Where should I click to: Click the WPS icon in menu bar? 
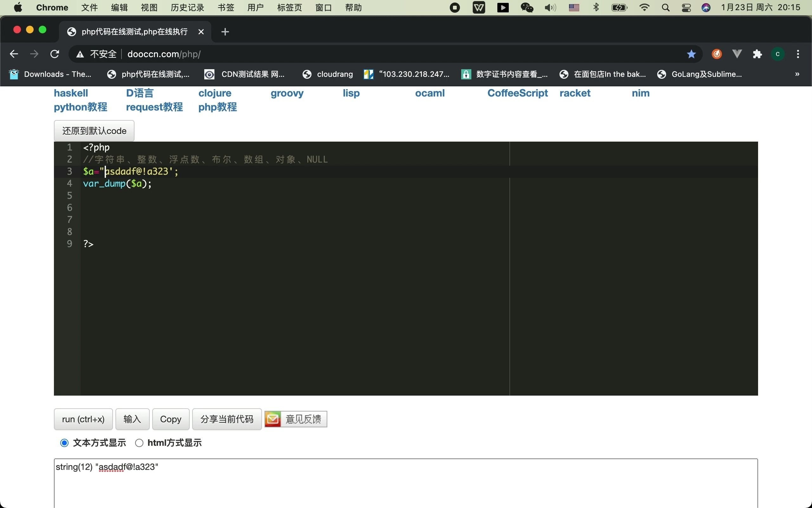(x=479, y=7)
